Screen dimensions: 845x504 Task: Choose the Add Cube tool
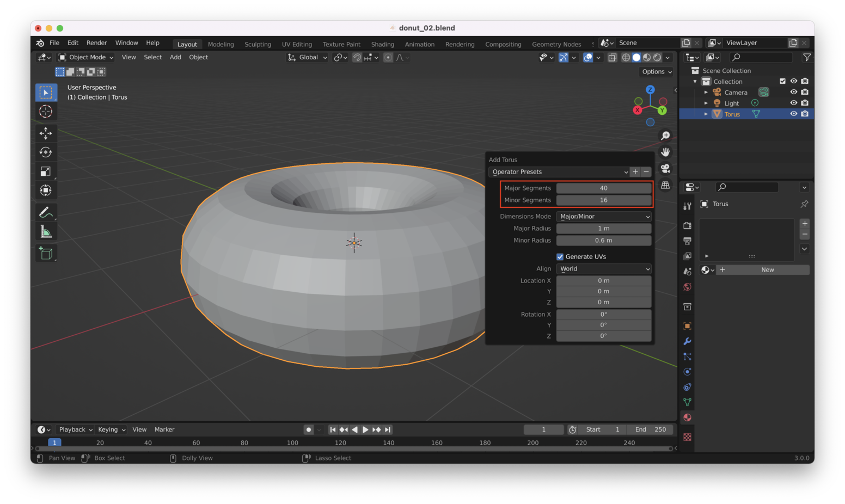(x=46, y=253)
